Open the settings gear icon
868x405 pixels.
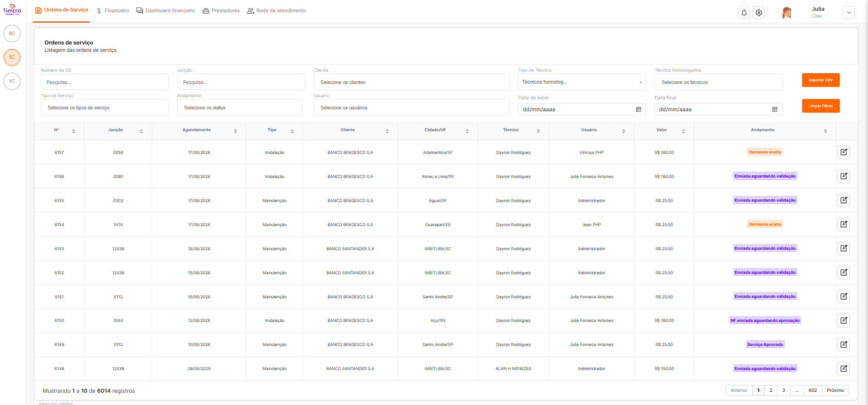tap(759, 13)
